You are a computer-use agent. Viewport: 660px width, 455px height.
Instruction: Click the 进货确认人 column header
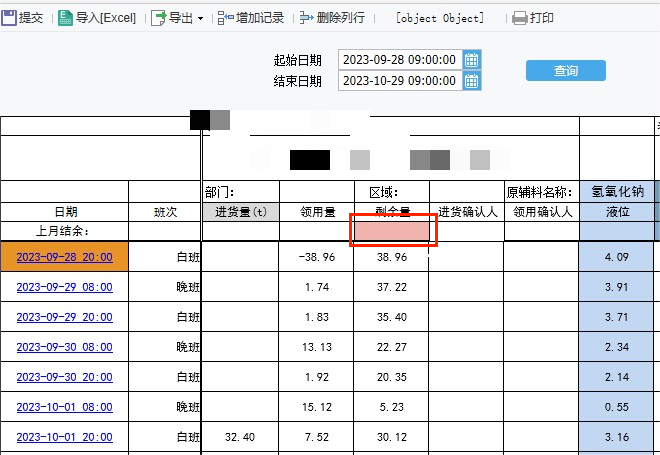467,212
